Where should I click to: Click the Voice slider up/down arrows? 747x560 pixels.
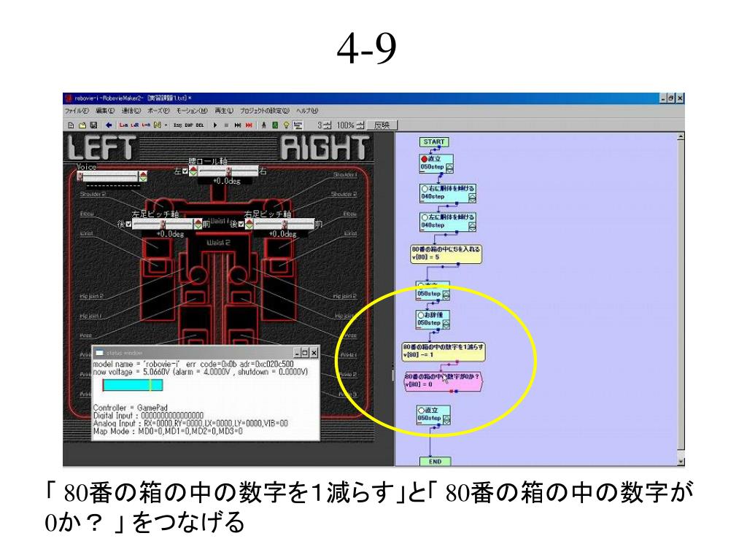[x=143, y=176]
